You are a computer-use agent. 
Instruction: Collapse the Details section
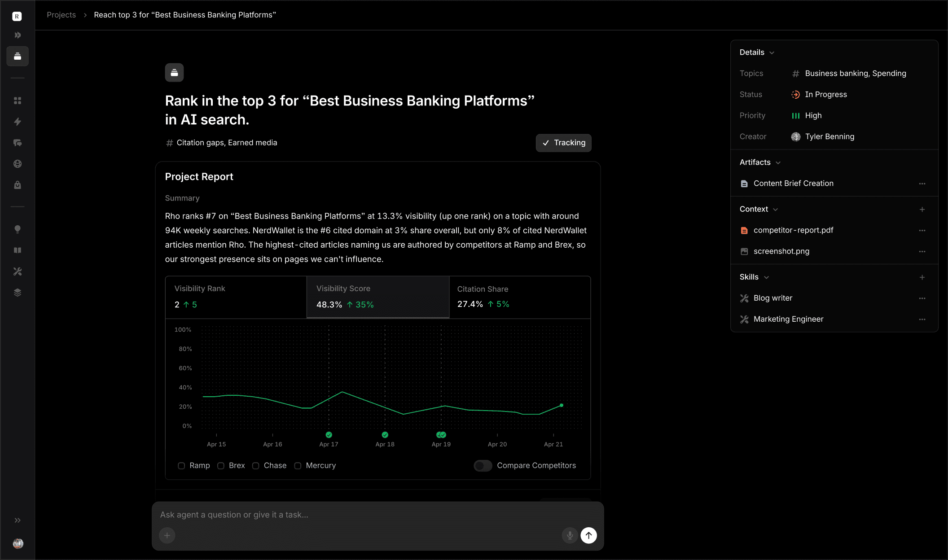pyautogui.click(x=757, y=52)
